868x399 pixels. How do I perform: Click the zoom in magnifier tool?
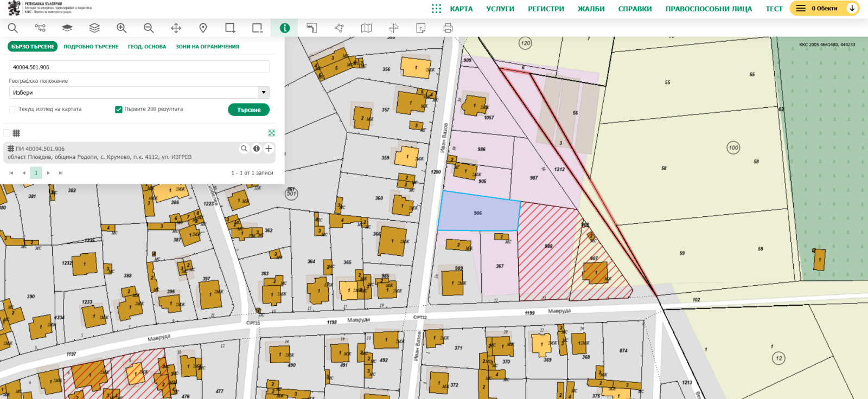point(122,28)
